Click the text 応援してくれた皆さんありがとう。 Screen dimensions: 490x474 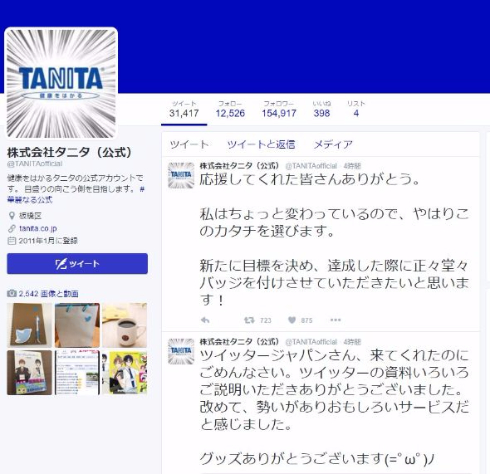(x=310, y=179)
